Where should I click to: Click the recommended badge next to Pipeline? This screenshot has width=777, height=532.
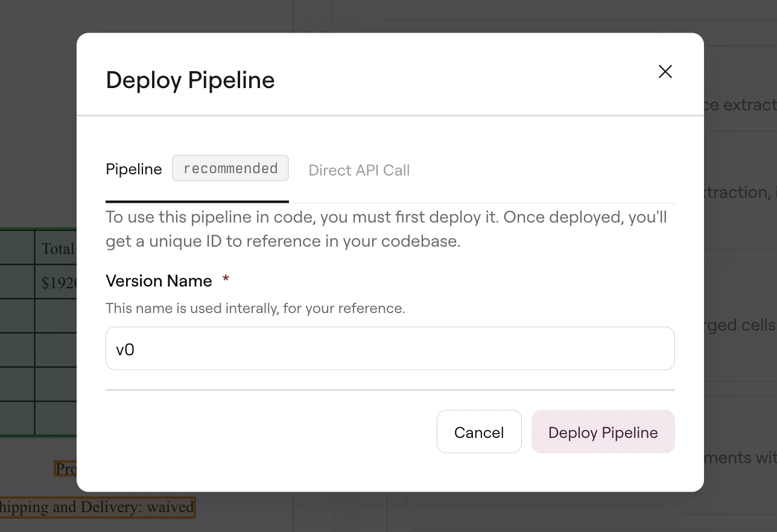point(230,168)
